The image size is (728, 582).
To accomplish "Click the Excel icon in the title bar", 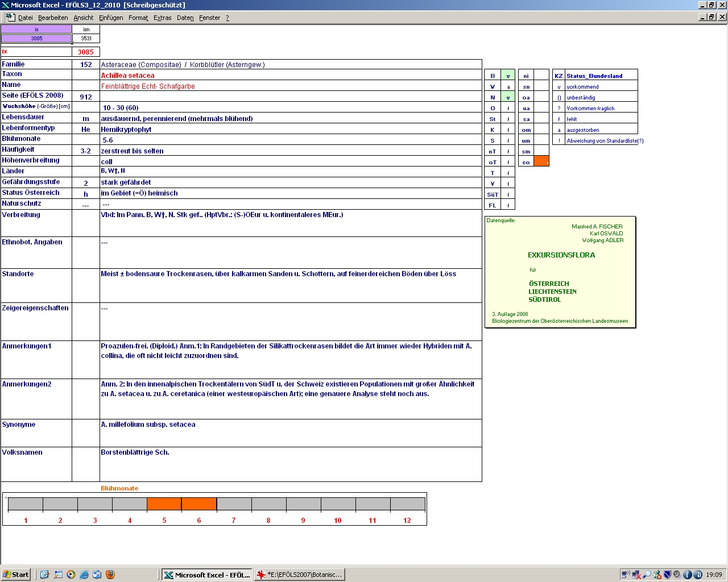I will [x=5, y=5].
